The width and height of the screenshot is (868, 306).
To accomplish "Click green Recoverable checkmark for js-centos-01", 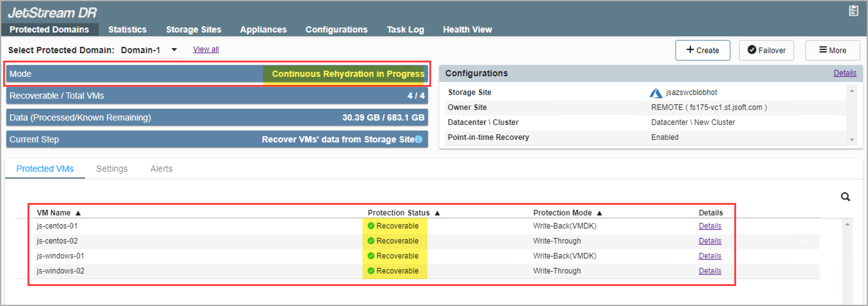I will (371, 225).
